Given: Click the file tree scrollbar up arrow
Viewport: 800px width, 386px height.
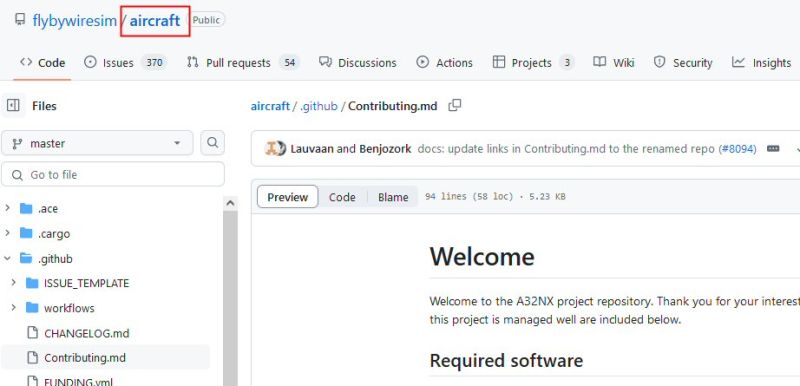Looking at the screenshot, I should pyautogui.click(x=230, y=203).
